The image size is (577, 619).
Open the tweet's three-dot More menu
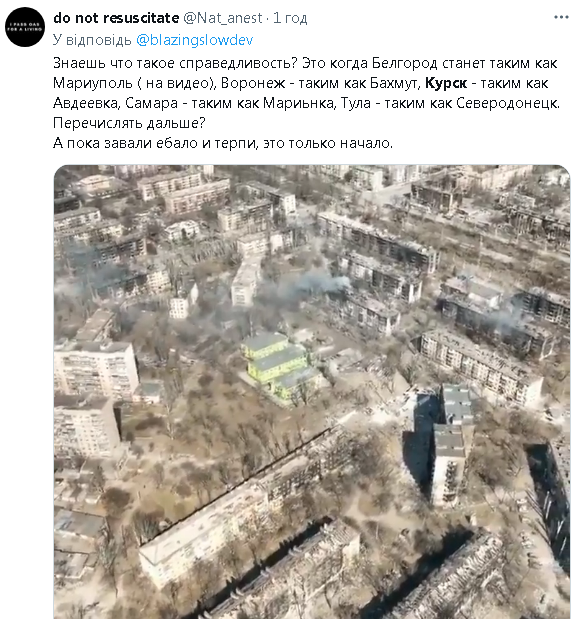561,17
